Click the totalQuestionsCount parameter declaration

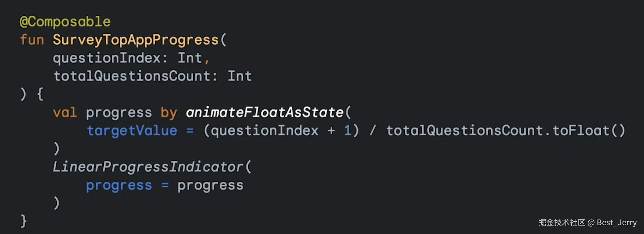132,77
